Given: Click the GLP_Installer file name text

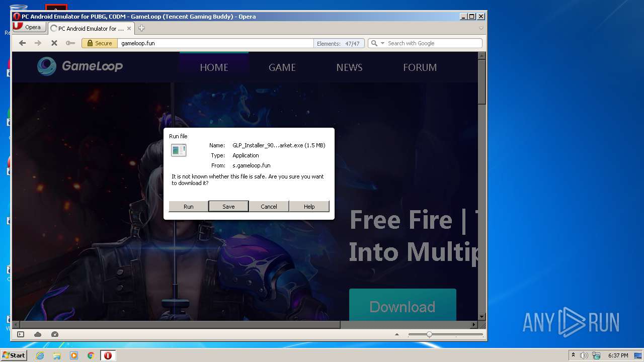Looking at the screenshot, I should [x=279, y=145].
